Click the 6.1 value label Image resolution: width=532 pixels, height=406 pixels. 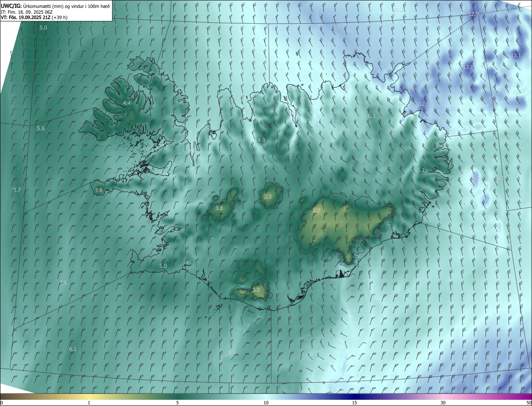pos(73,349)
